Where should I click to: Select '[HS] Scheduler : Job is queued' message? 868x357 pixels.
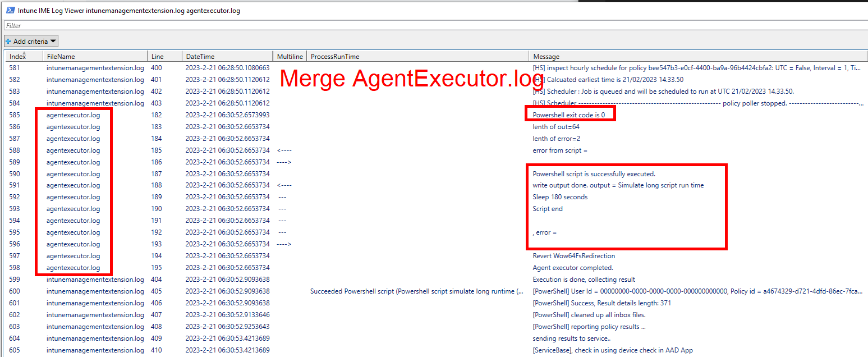[663, 91]
